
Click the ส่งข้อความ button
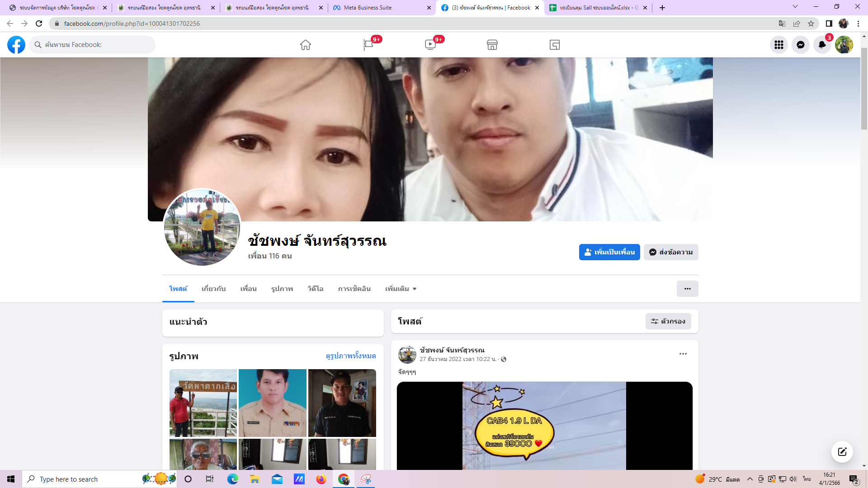coord(671,252)
